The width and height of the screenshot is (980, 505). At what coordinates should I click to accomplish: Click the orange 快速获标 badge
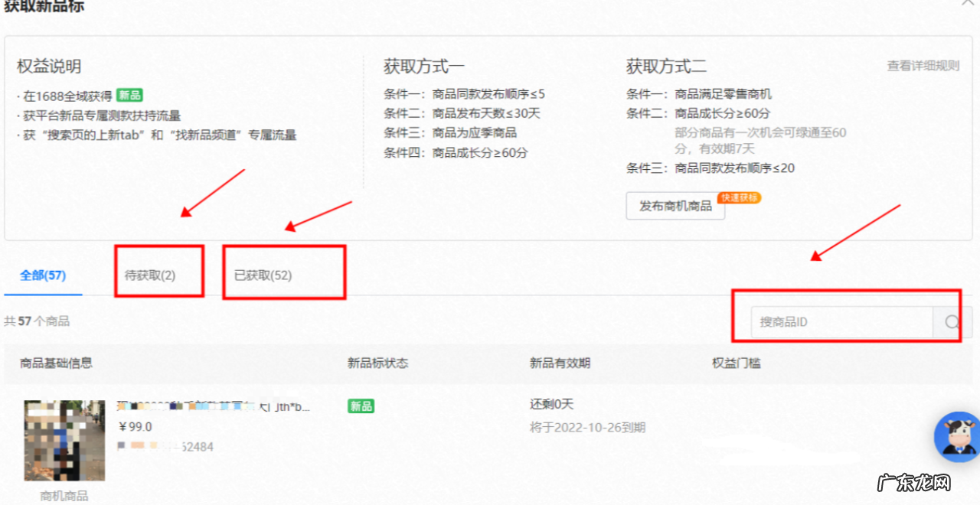(x=739, y=197)
